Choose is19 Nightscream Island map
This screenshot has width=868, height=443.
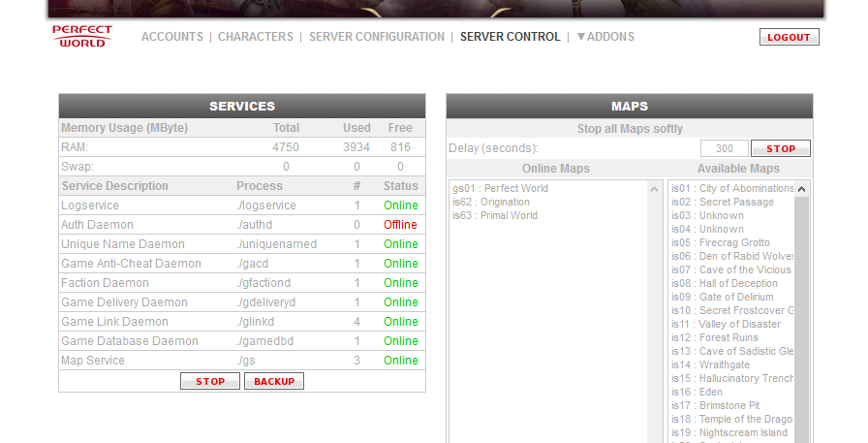[x=729, y=432]
